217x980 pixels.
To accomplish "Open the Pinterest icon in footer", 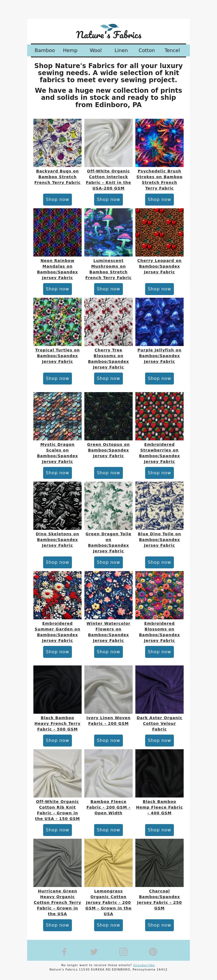I will tap(153, 952).
